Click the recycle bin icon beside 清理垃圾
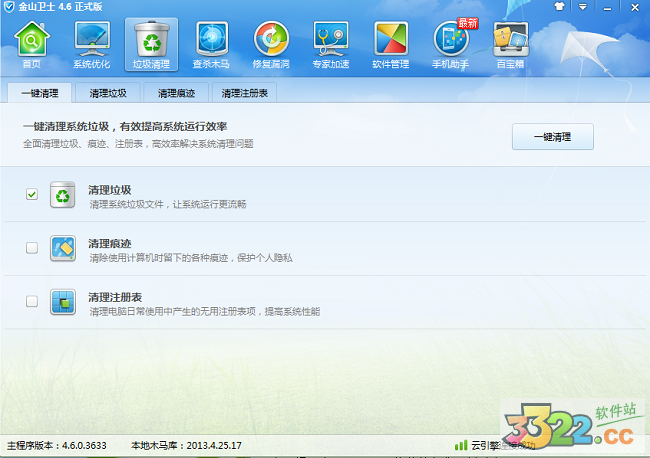650x458 pixels. pos(63,194)
